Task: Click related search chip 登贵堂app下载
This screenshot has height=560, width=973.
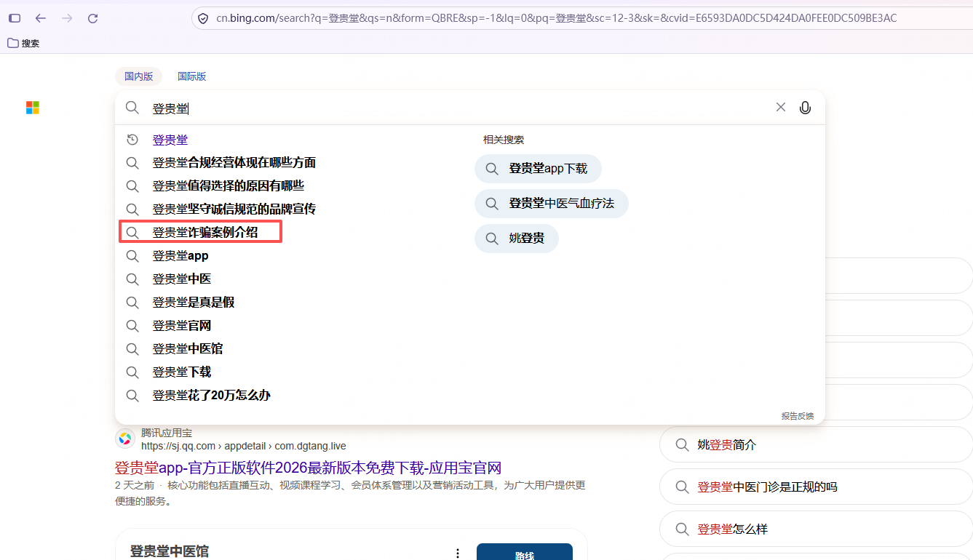Action: click(x=539, y=169)
